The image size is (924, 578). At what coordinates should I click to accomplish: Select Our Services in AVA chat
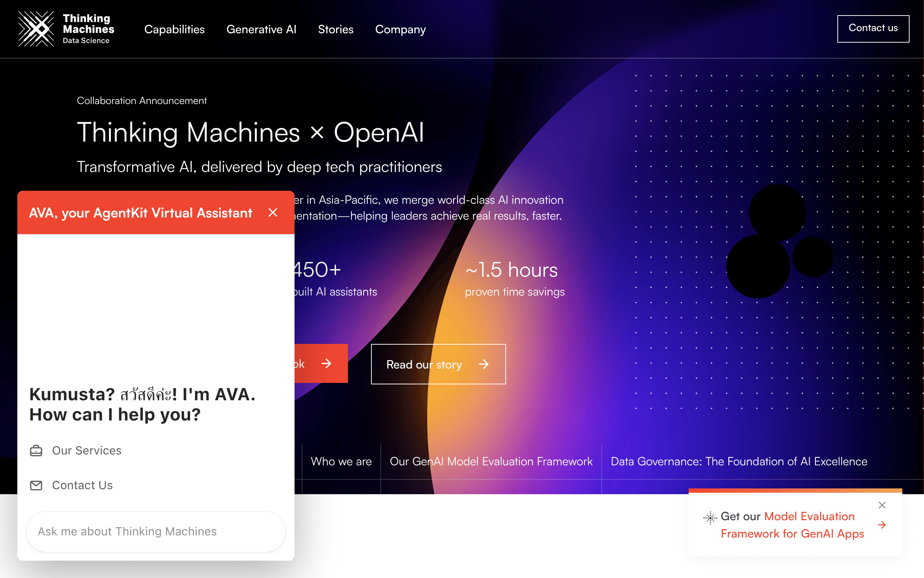click(x=87, y=451)
